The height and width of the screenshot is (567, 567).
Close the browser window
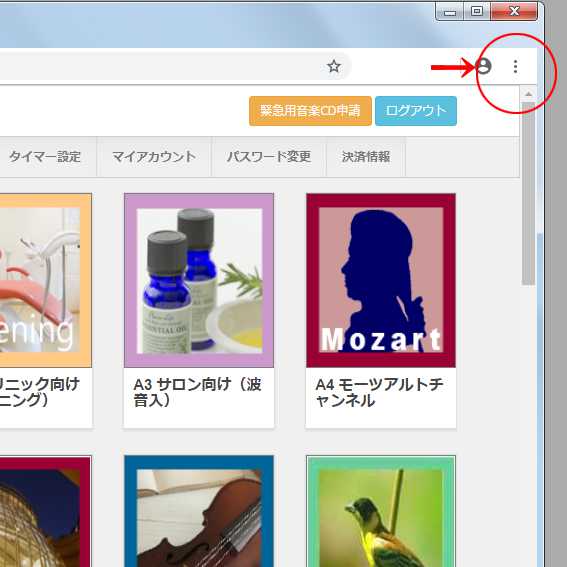click(514, 11)
